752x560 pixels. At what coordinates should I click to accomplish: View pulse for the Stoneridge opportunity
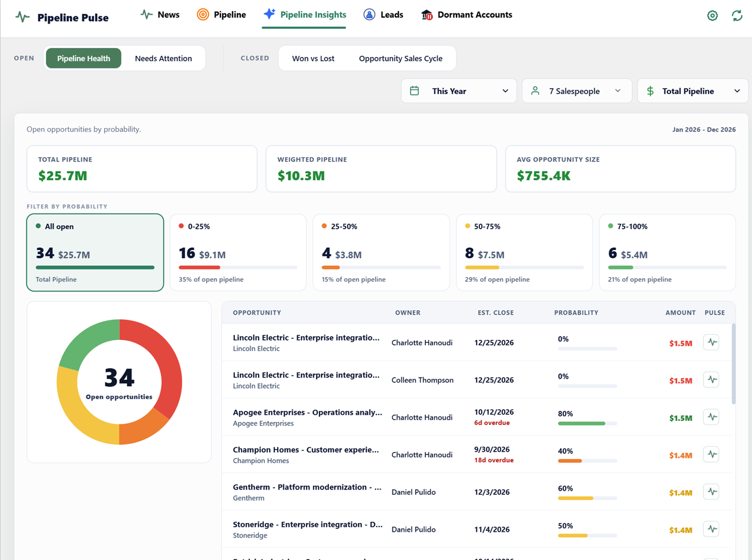[711, 529]
